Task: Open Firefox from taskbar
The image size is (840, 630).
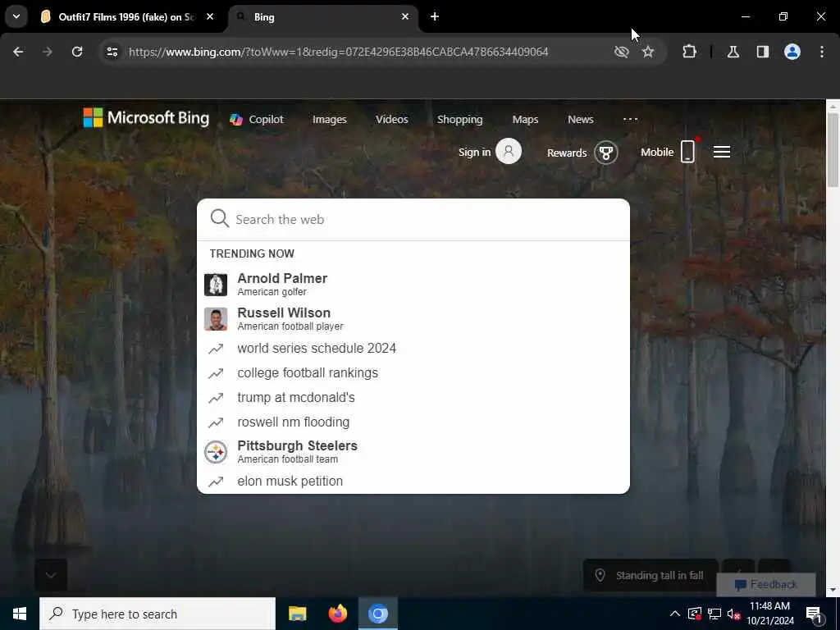Action: (337, 614)
